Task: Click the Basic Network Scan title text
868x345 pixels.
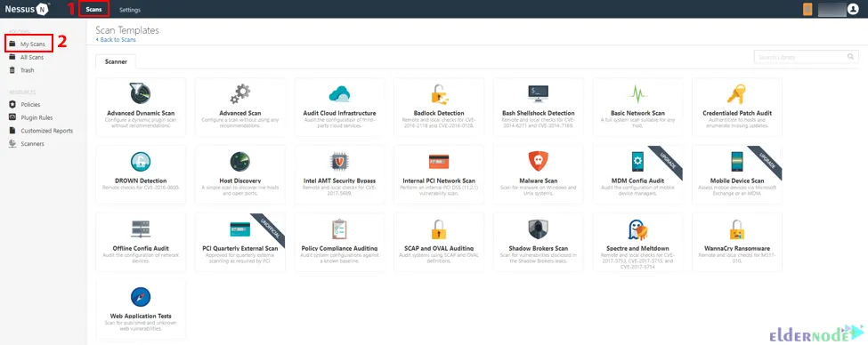Action: click(x=637, y=113)
